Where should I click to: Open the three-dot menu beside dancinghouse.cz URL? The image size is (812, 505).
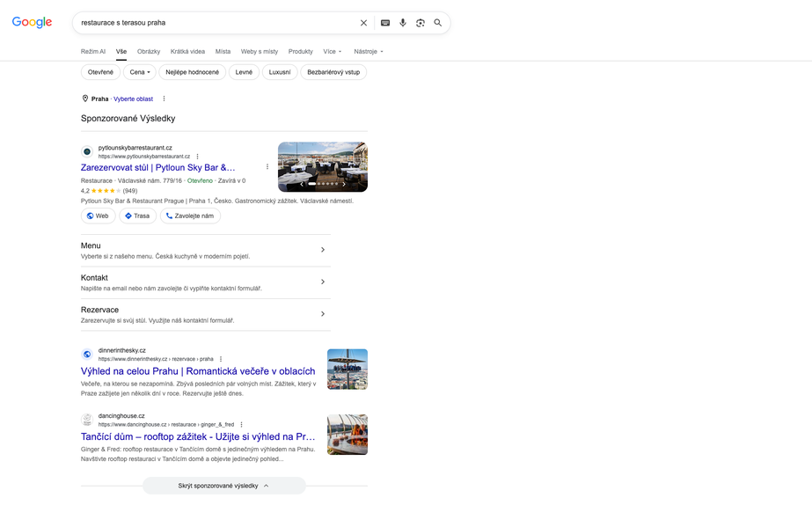(x=241, y=424)
